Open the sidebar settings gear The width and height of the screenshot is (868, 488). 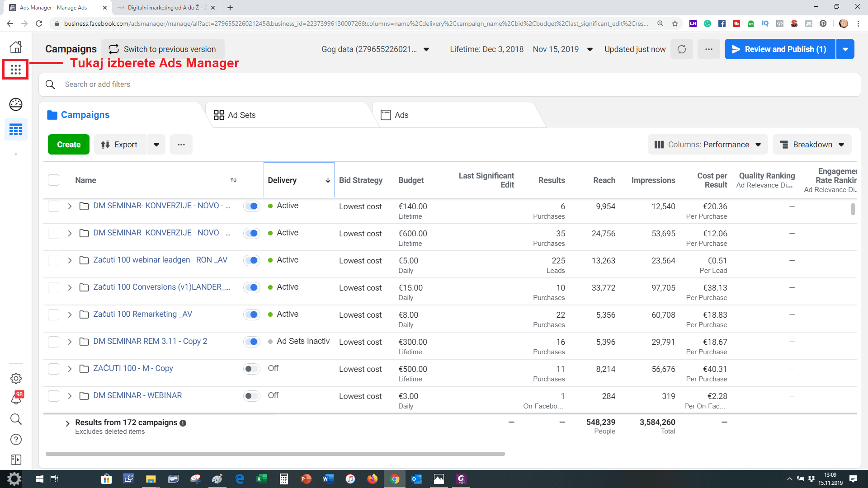16,378
